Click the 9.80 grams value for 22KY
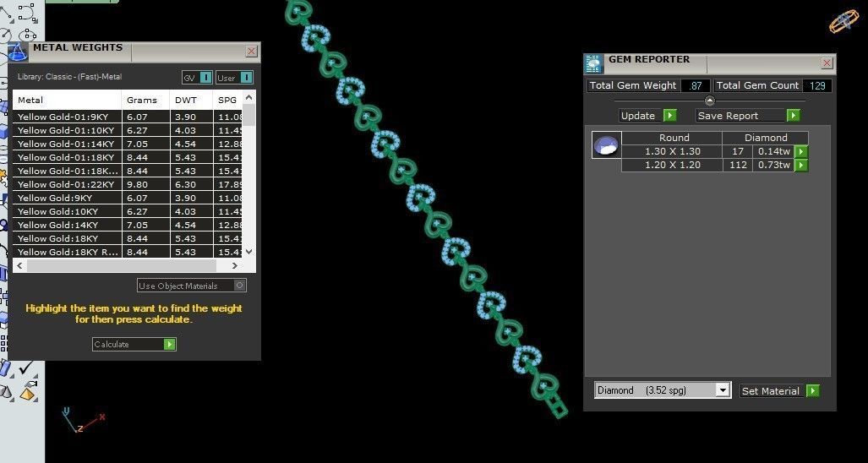Screen dimensions: 868x463 (145, 184)
